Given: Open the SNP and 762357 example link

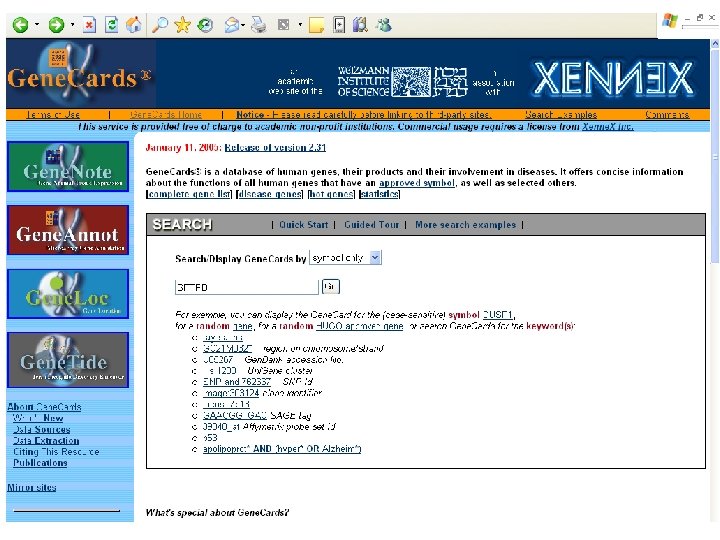Looking at the screenshot, I should point(236,382).
